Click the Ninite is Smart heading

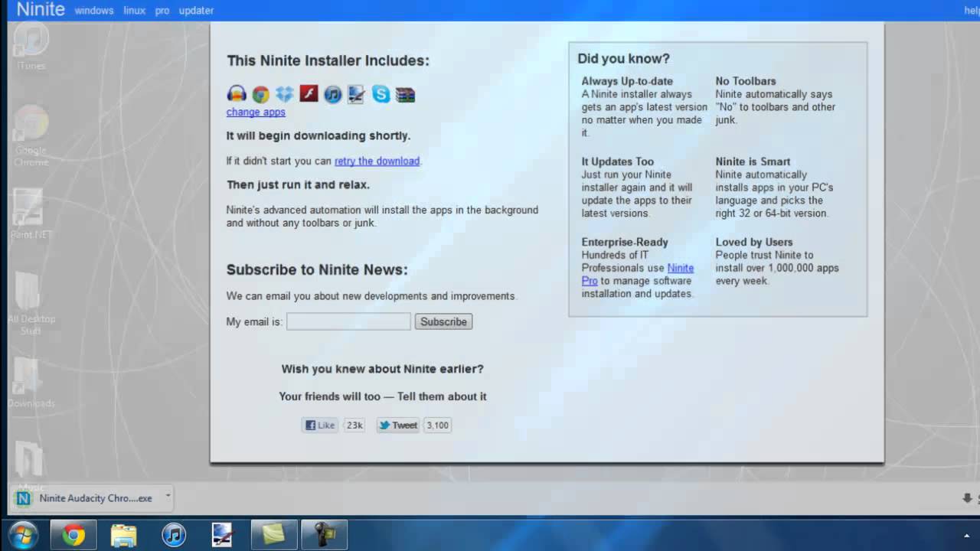click(x=753, y=161)
